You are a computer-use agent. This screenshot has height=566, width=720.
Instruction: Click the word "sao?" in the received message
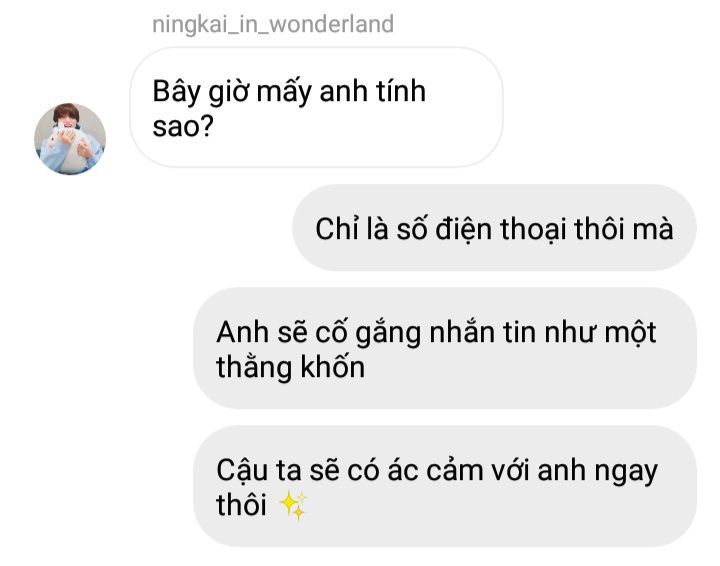[183, 126]
